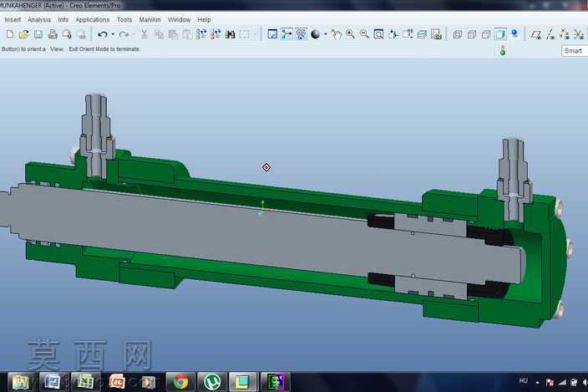The image size is (588, 392).
Task: Open the Info menu
Action: [x=63, y=19]
